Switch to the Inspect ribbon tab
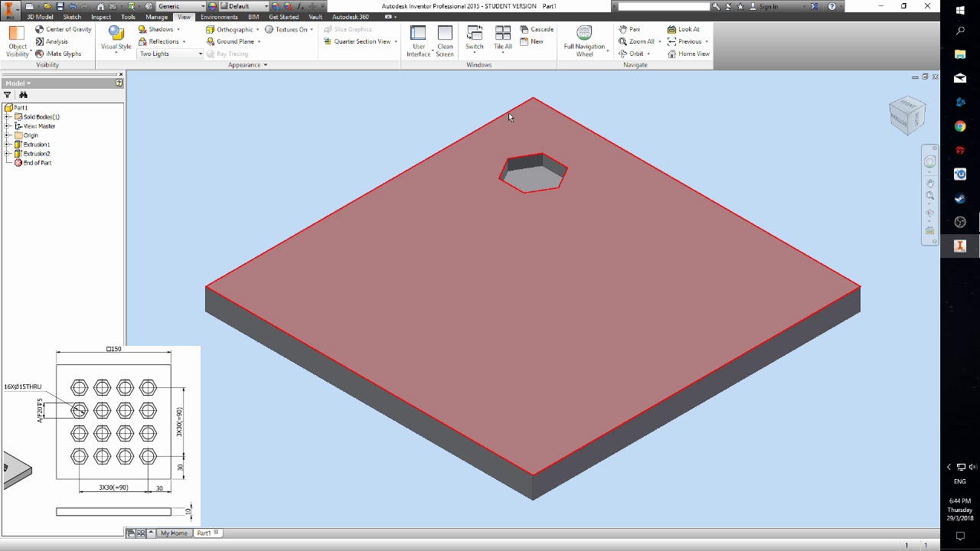This screenshot has width=980, height=551. click(x=101, y=17)
